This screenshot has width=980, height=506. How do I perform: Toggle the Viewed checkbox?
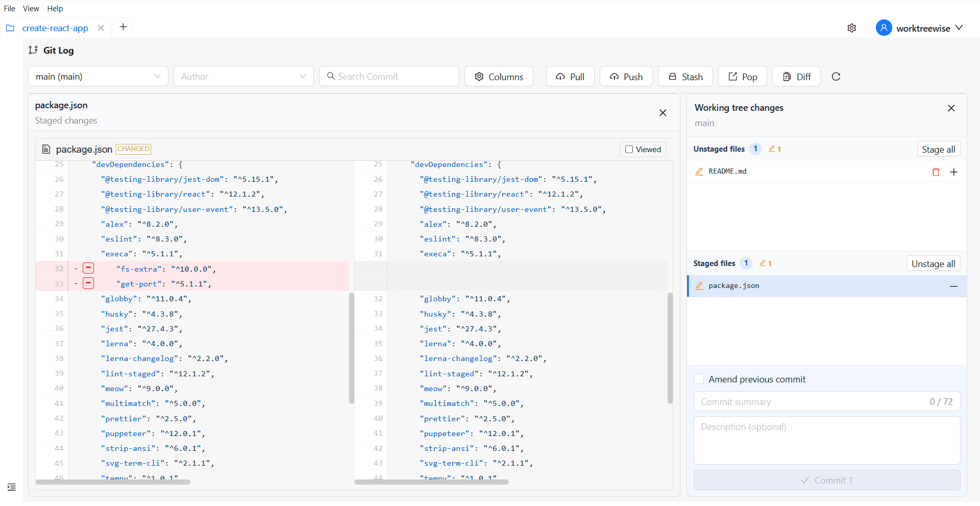tap(629, 149)
